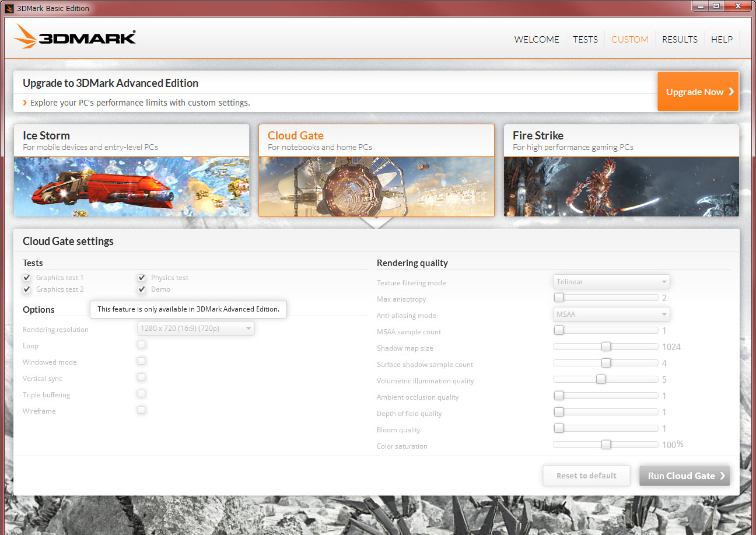The height and width of the screenshot is (535, 756).
Task: Go to the RESULTS tab
Action: pyautogui.click(x=680, y=39)
